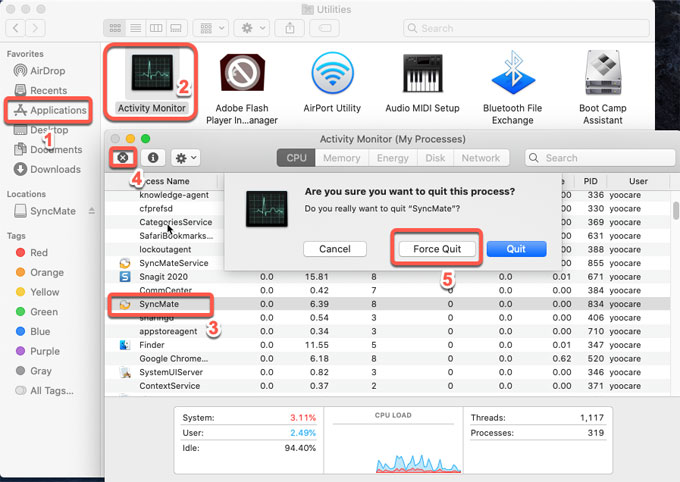This screenshot has height=482, width=680.
Task: Click the Finder edit tags icon
Action: pos(325,28)
